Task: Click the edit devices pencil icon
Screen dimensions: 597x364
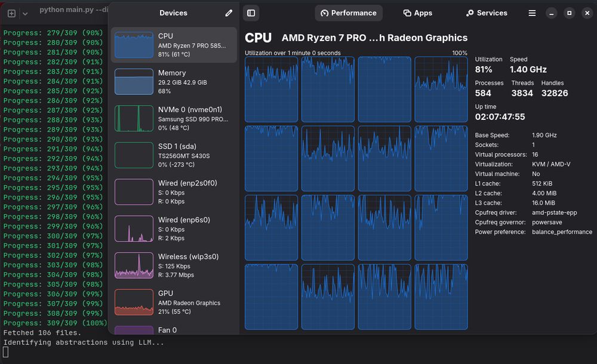Action: [x=229, y=13]
